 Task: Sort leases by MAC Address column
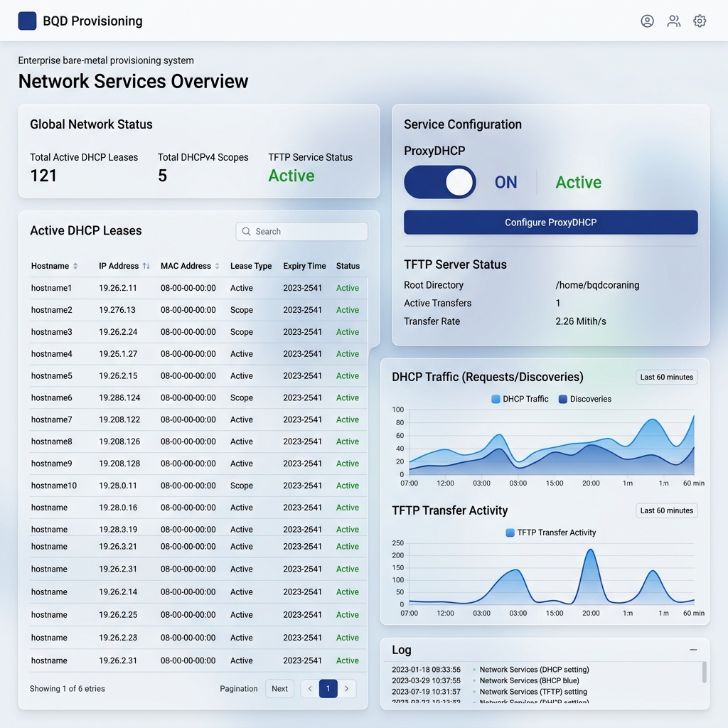click(217, 266)
